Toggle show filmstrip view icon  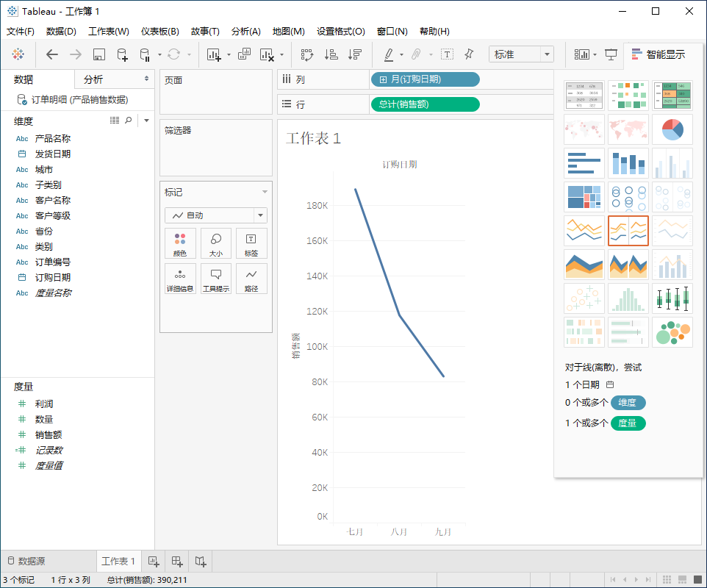tap(682, 580)
